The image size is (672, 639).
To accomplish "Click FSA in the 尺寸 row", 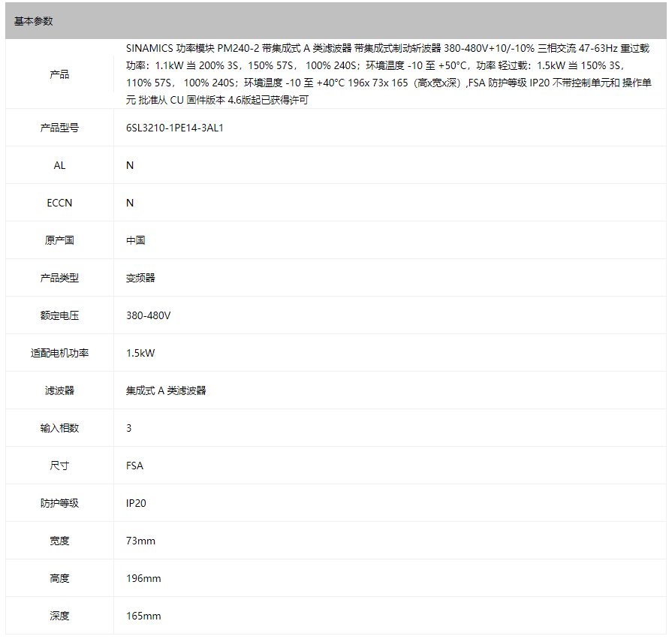I will pos(134,466).
